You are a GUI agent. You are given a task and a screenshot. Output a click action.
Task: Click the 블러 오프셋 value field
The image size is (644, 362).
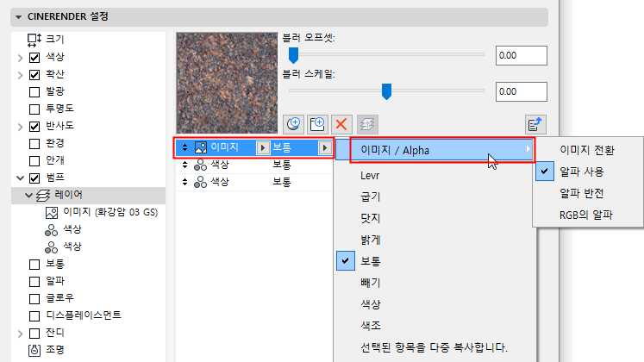522,55
